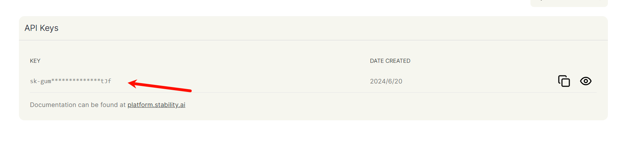Click the 'sk-gum' prefix of the key

(x=40, y=81)
